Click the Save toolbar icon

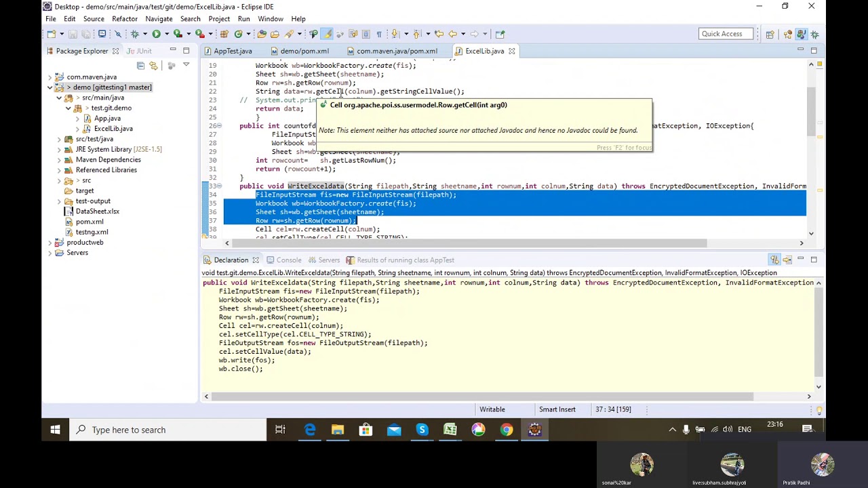(73, 34)
